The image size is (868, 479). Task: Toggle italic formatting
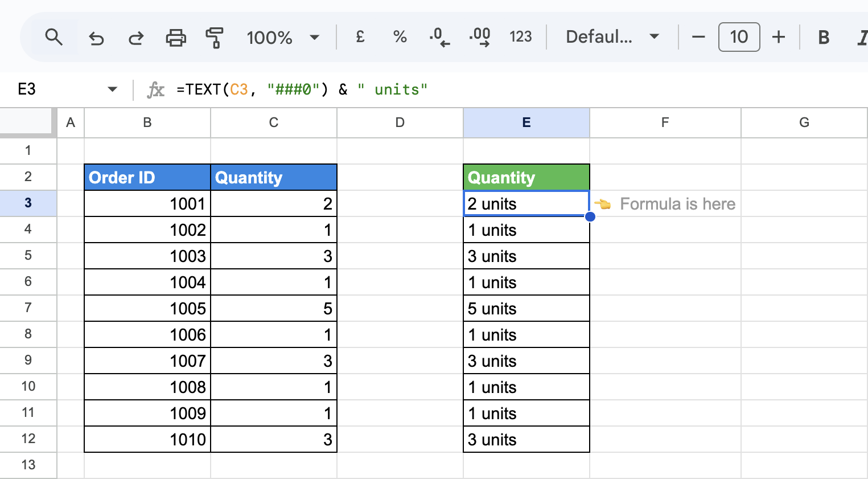click(x=862, y=38)
